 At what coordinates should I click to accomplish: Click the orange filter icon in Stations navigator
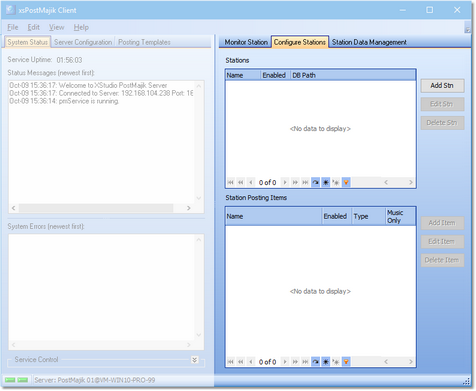(x=346, y=182)
